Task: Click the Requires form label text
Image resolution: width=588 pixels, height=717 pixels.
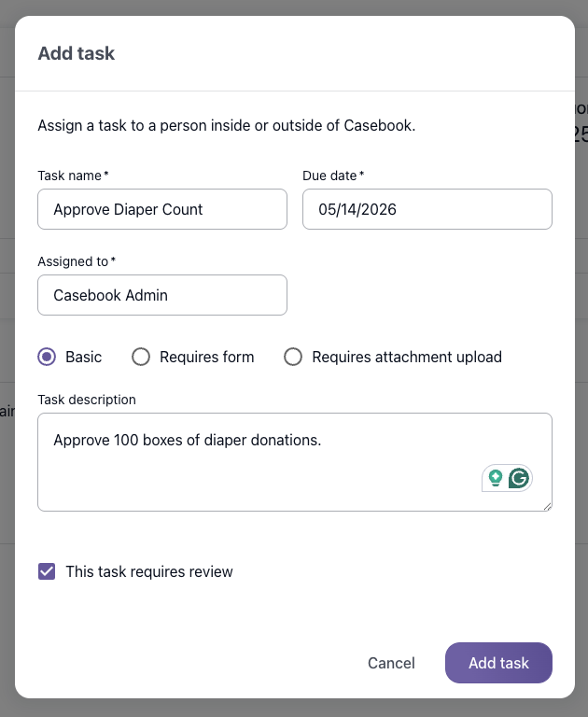Action: click(x=206, y=357)
